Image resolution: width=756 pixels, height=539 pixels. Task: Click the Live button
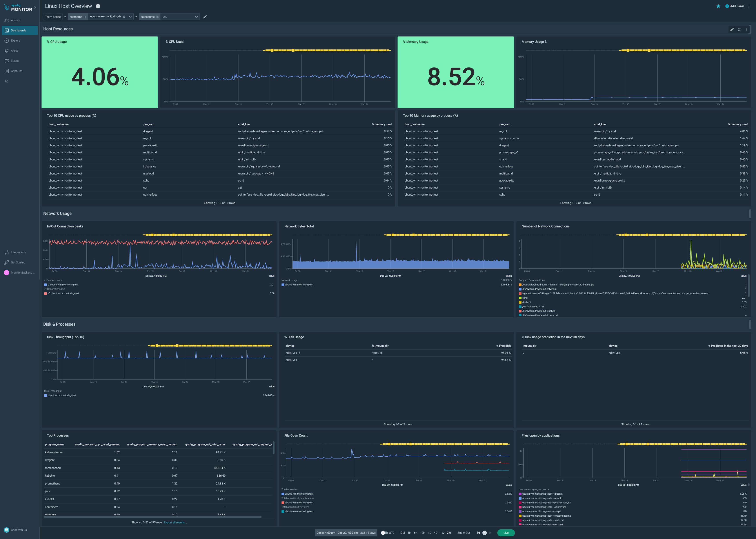pyautogui.click(x=506, y=533)
